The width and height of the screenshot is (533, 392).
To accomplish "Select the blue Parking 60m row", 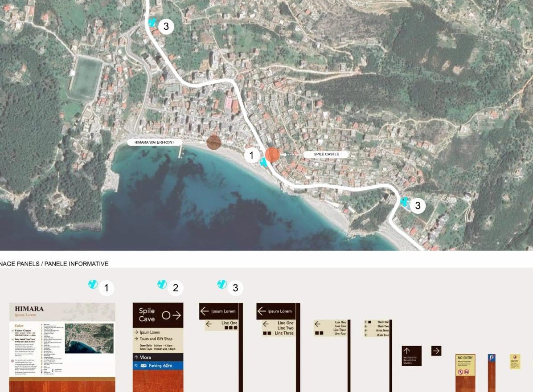I will tap(158, 366).
